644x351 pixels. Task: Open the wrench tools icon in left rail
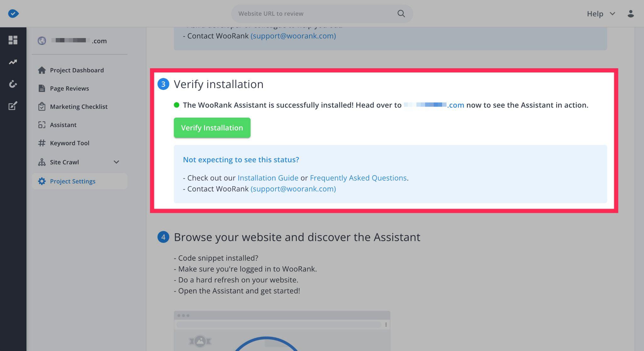coord(13,84)
